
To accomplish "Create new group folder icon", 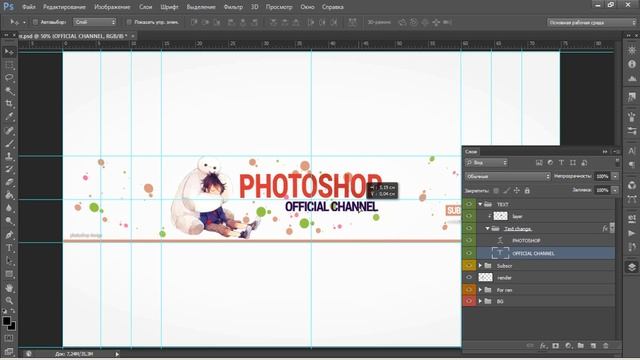I will point(580,346).
